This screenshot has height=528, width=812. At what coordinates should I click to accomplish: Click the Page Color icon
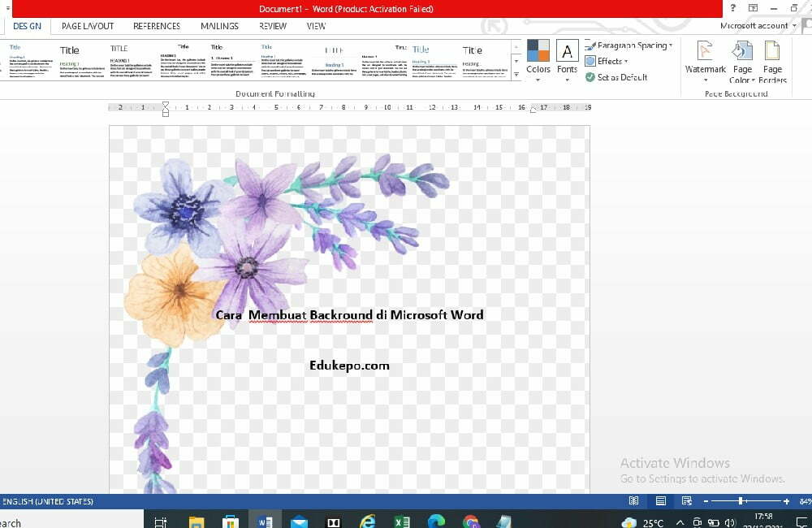tap(741, 50)
